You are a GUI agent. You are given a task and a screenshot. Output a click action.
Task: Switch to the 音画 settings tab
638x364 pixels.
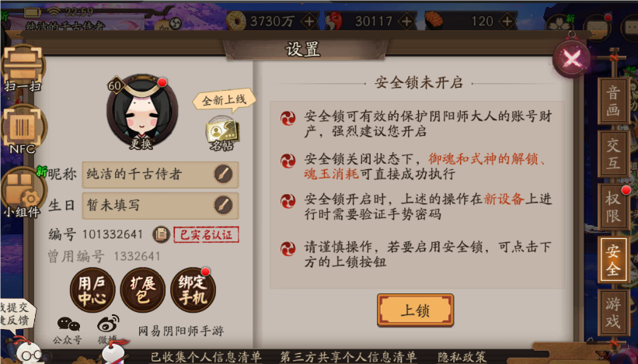pyautogui.click(x=614, y=100)
